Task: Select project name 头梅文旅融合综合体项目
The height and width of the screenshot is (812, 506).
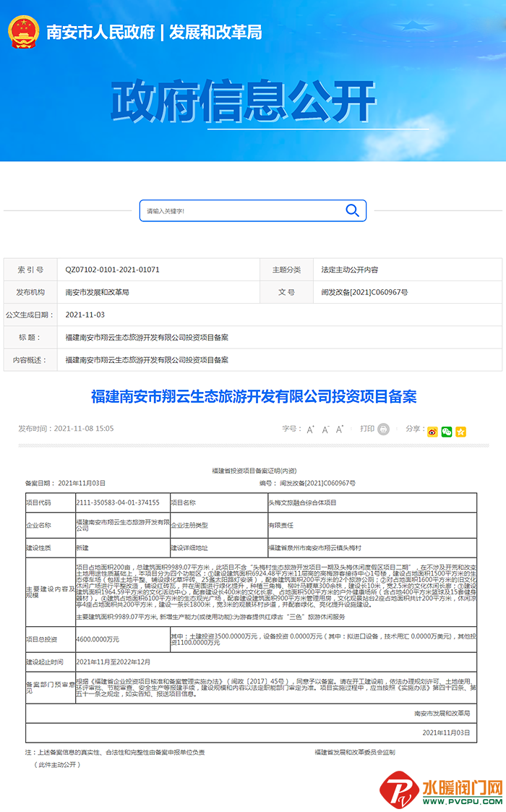Action: tap(302, 503)
